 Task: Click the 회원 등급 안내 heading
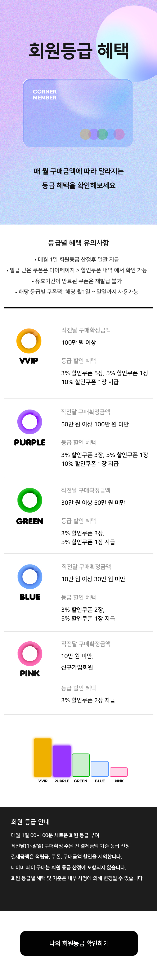coord(30,822)
